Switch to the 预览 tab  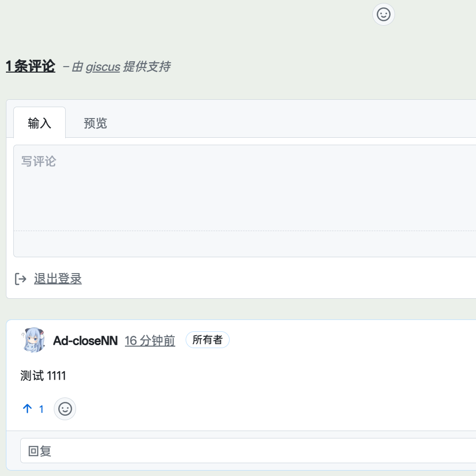click(x=95, y=123)
